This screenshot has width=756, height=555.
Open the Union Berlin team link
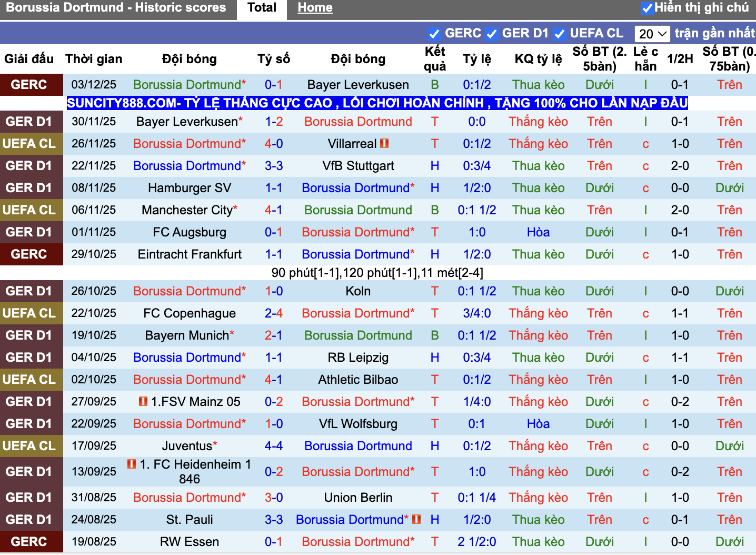point(358,498)
